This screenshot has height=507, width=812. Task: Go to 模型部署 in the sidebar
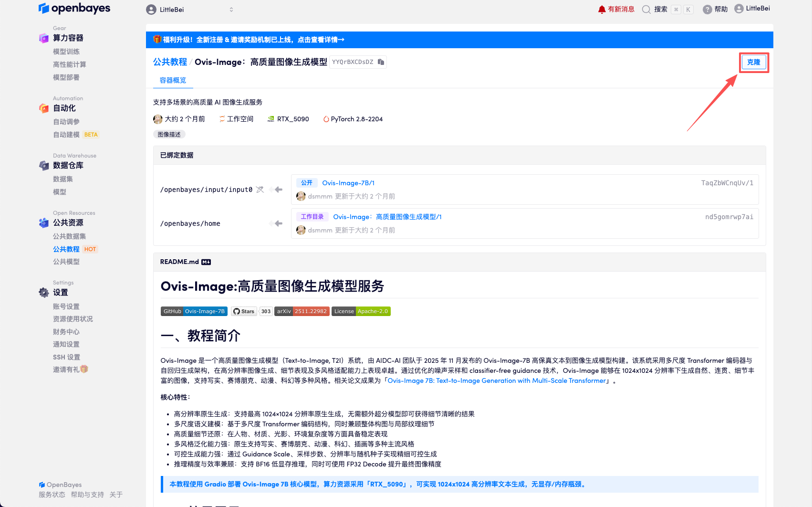(x=66, y=77)
